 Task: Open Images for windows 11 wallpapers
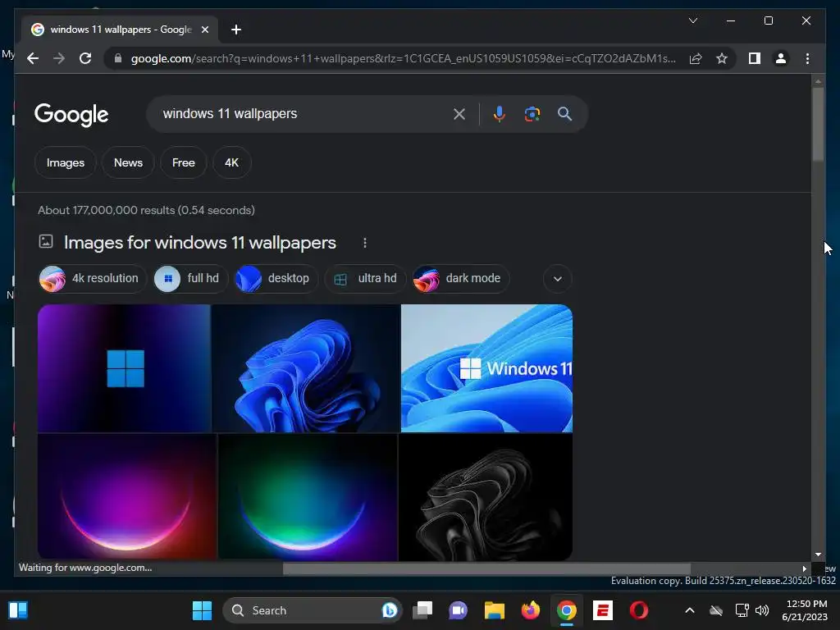click(200, 243)
